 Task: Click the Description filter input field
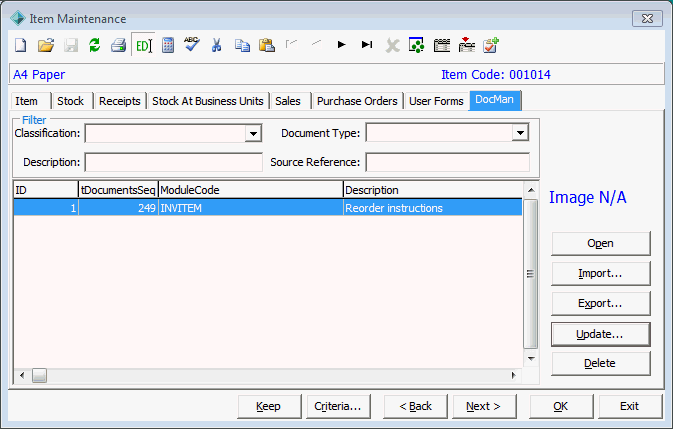(x=173, y=163)
